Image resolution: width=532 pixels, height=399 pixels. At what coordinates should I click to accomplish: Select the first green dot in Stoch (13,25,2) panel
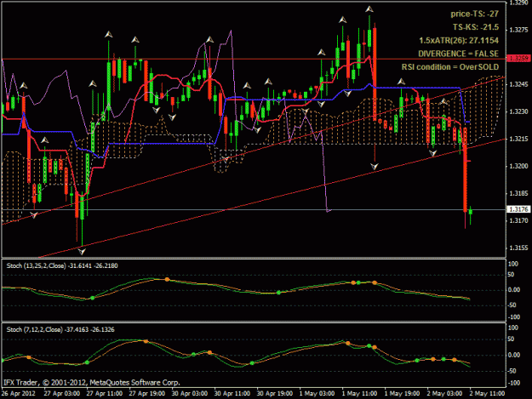(x=92, y=298)
